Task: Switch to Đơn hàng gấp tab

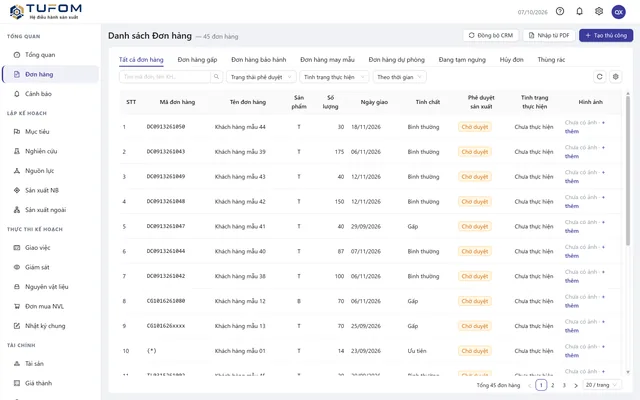Action: pyautogui.click(x=197, y=60)
